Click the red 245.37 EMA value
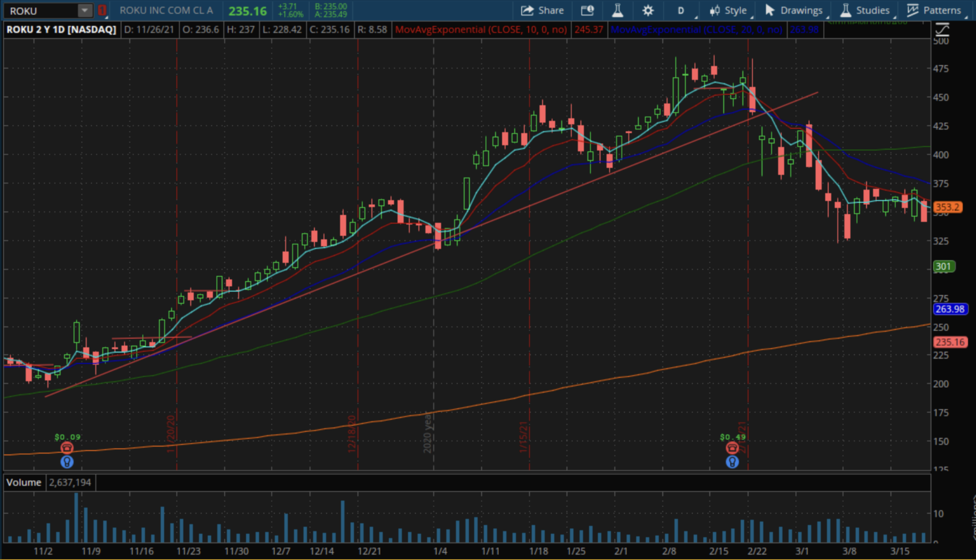This screenshot has width=976, height=560. (589, 30)
